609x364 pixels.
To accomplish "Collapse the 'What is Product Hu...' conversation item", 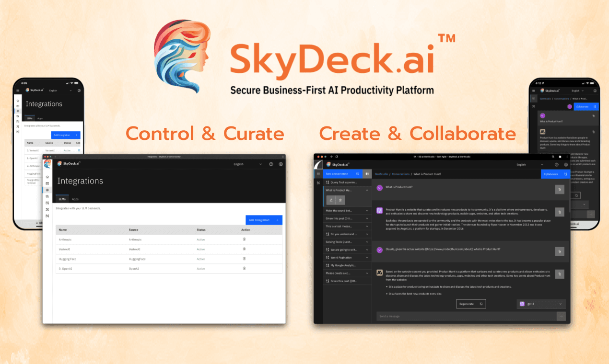I will click(x=367, y=190).
